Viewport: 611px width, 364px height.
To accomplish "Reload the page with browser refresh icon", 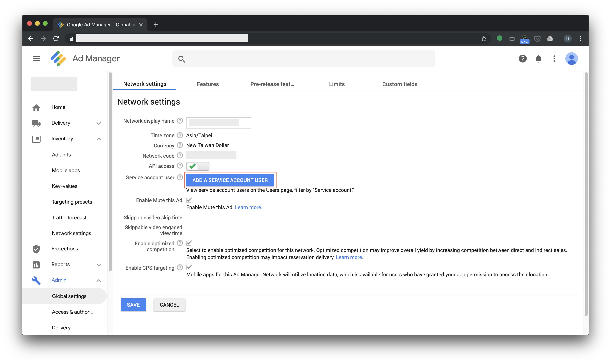I will 56,39.
